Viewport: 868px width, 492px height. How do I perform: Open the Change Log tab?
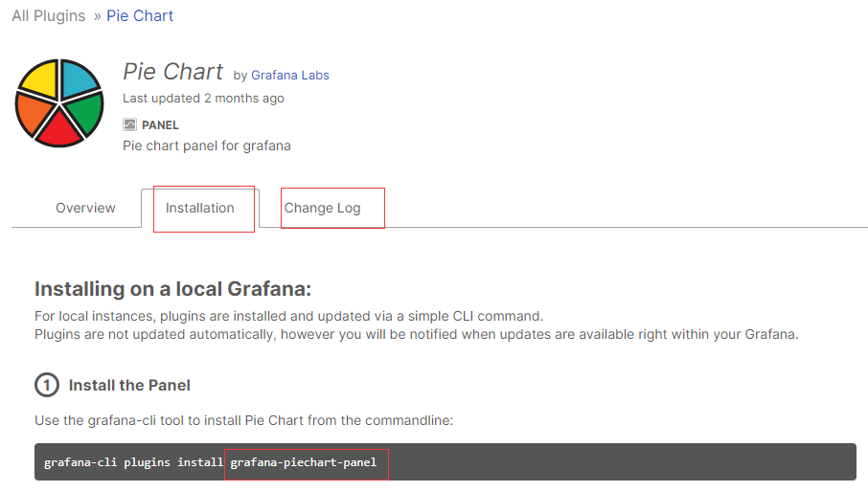click(323, 208)
